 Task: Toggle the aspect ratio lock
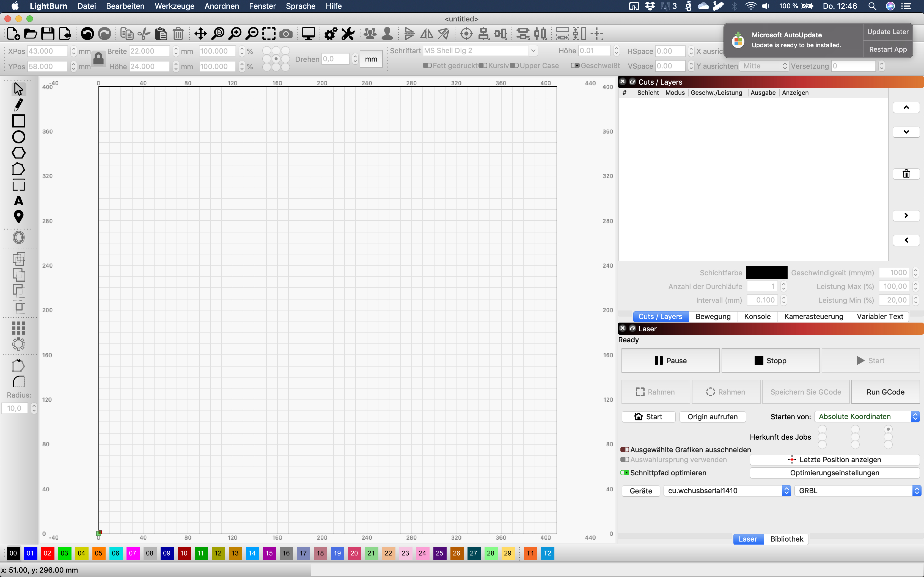[98, 59]
